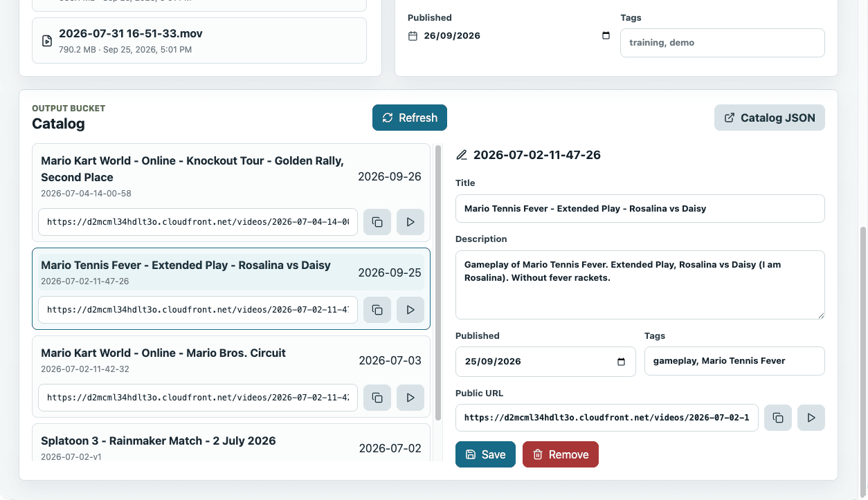Click date 2026-07-03 on Mario Bros. Circuit entry
Viewport: 868px width, 500px height.
coord(390,360)
